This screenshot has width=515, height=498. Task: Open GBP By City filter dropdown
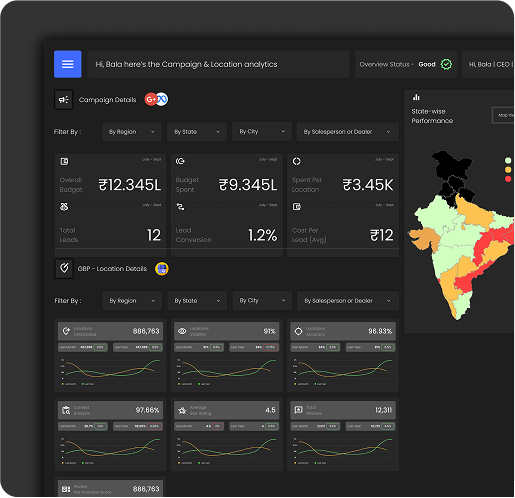click(x=262, y=301)
